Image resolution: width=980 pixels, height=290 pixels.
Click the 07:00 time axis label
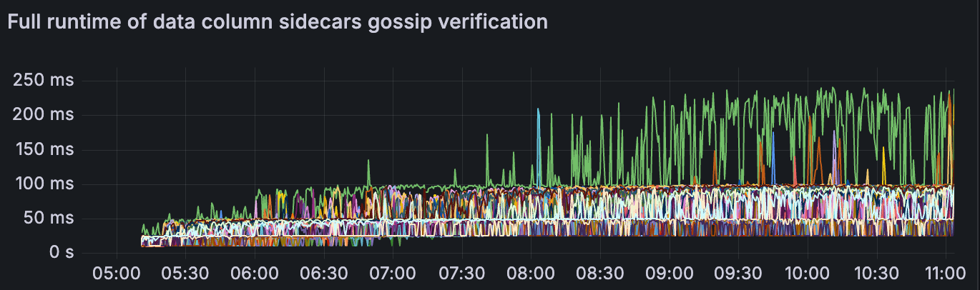pos(393,274)
